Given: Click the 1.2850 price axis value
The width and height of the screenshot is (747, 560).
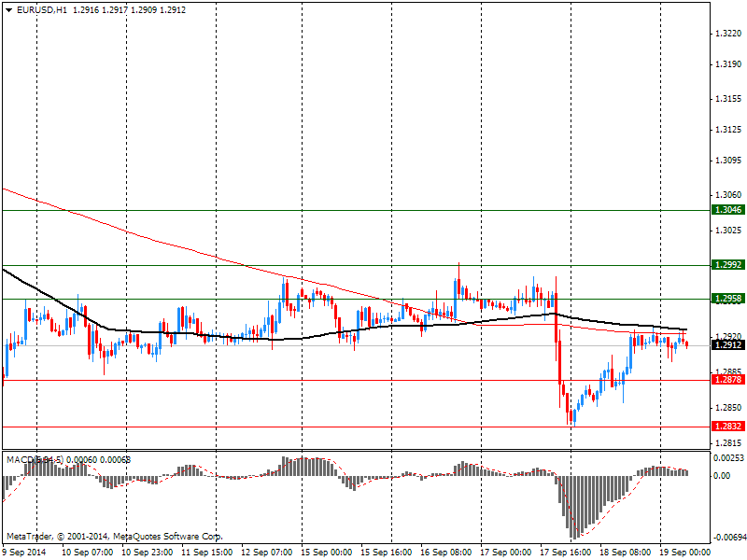Looking at the screenshot, I should click(728, 408).
